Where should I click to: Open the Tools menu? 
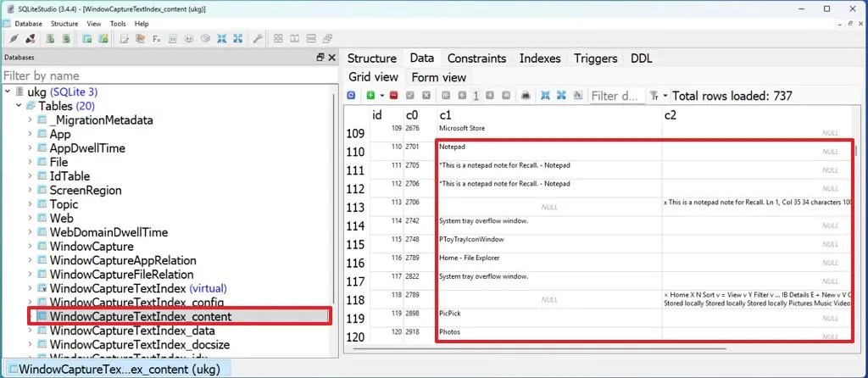click(x=118, y=24)
